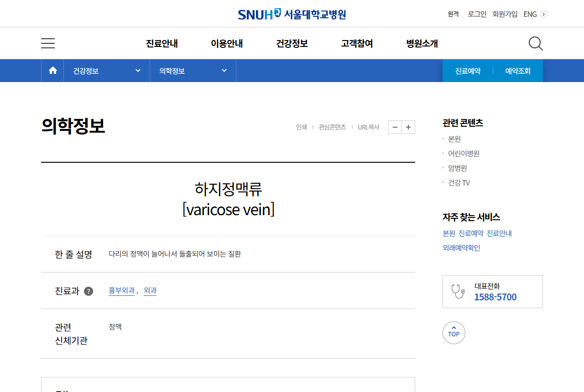Click phone number 1588-5700

pyautogui.click(x=495, y=297)
